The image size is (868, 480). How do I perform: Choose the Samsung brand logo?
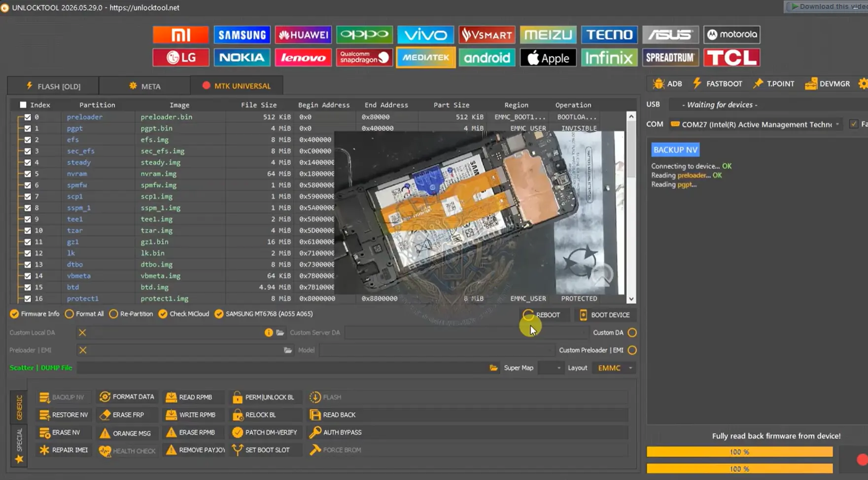point(242,35)
